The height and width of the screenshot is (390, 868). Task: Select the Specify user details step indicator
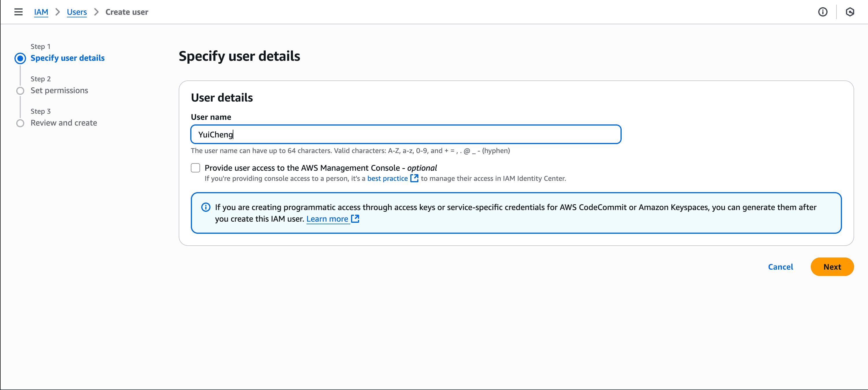tap(20, 58)
